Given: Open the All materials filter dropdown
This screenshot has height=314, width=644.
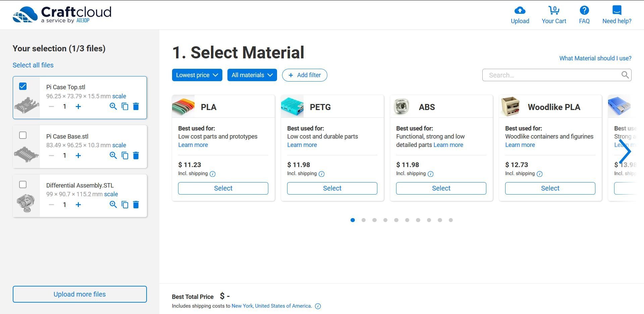Looking at the screenshot, I should (x=252, y=75).
